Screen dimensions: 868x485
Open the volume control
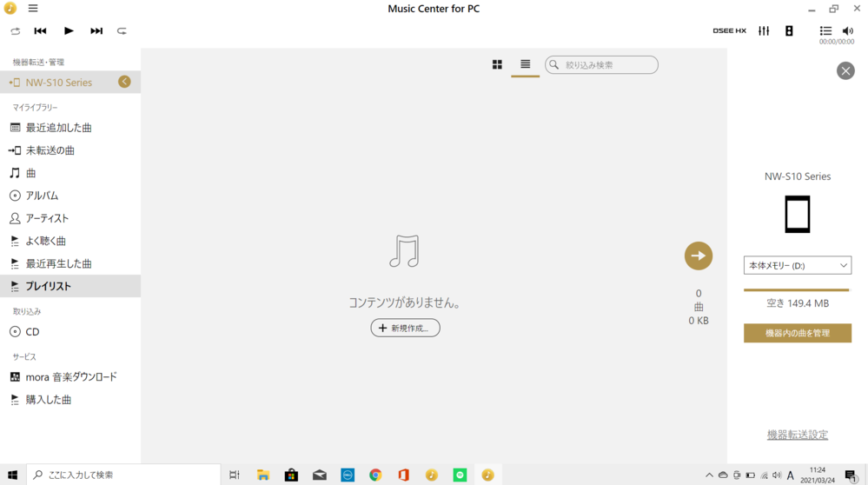[847, 31]
